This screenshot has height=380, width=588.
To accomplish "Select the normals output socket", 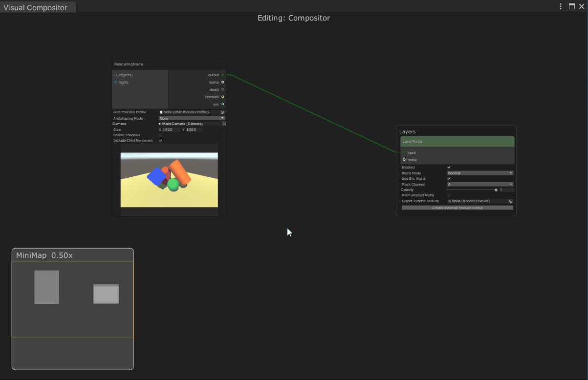I will (x=223, y=97).
